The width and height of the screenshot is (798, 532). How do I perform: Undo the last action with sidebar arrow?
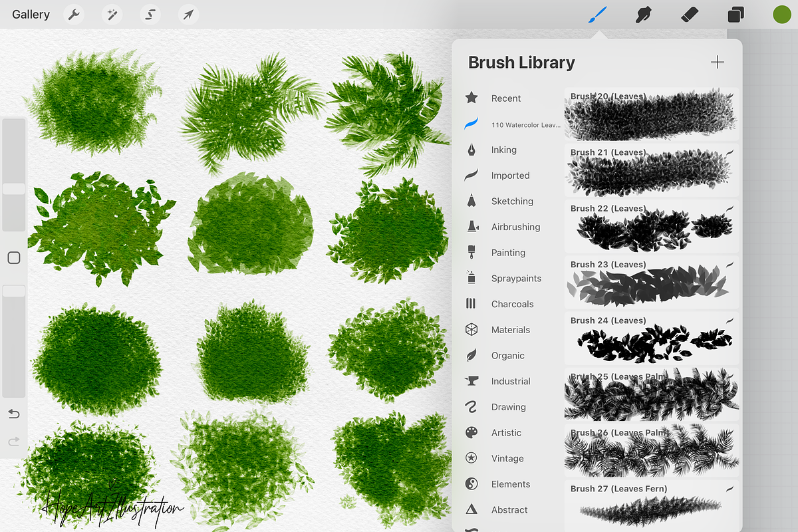[x=14, y=414]
